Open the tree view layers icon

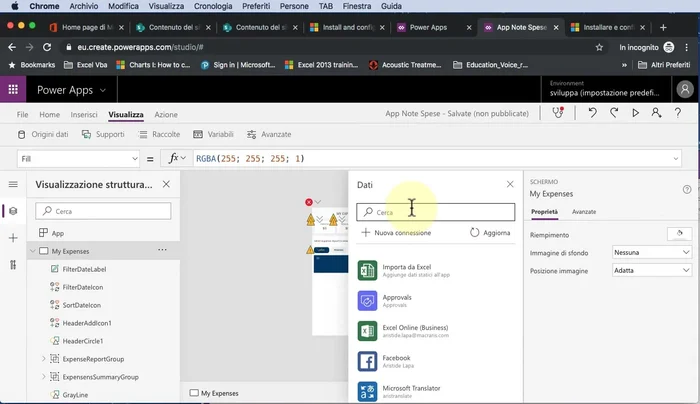click(13, 211)
